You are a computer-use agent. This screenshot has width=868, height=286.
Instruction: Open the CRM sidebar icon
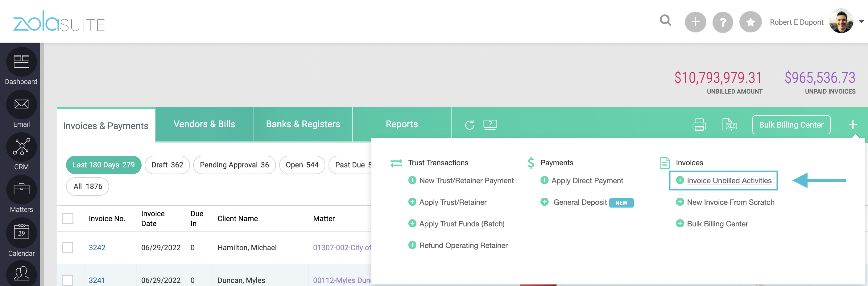[x=21, y=147]
